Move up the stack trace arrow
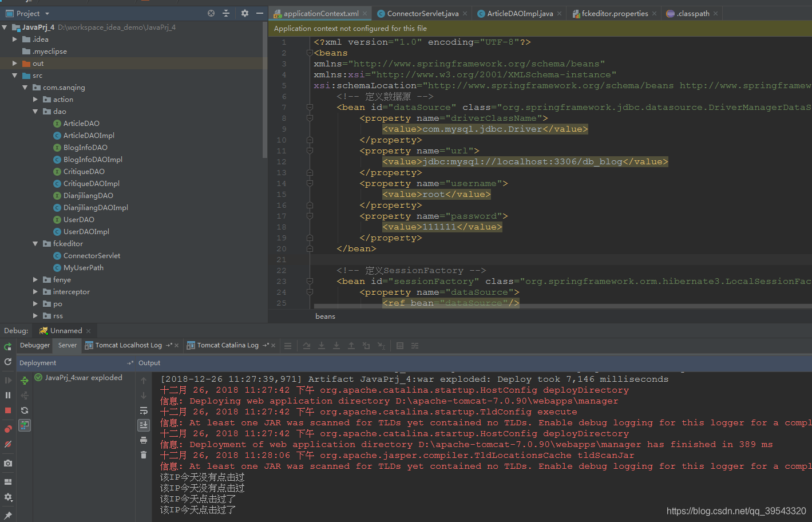The height and width of the screenshot is (522, 812). (144, 381)
